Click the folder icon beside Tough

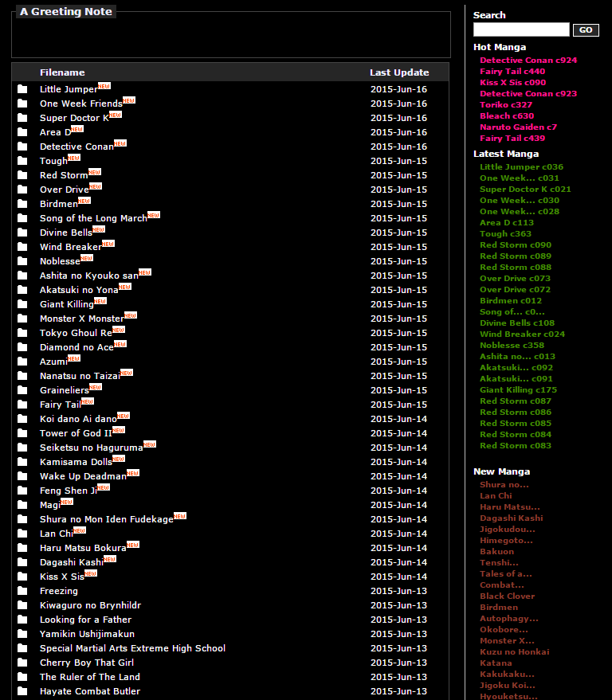[22, 160]
